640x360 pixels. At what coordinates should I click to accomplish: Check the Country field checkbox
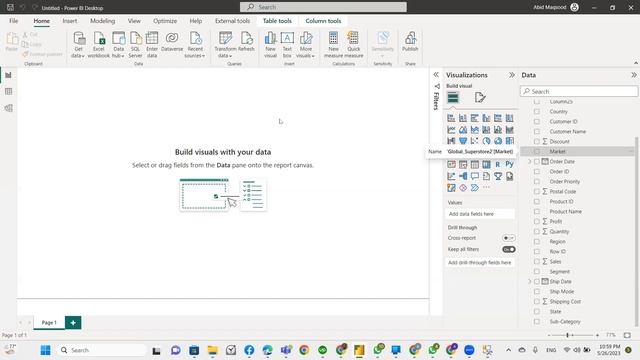click(x=537, y=111)
